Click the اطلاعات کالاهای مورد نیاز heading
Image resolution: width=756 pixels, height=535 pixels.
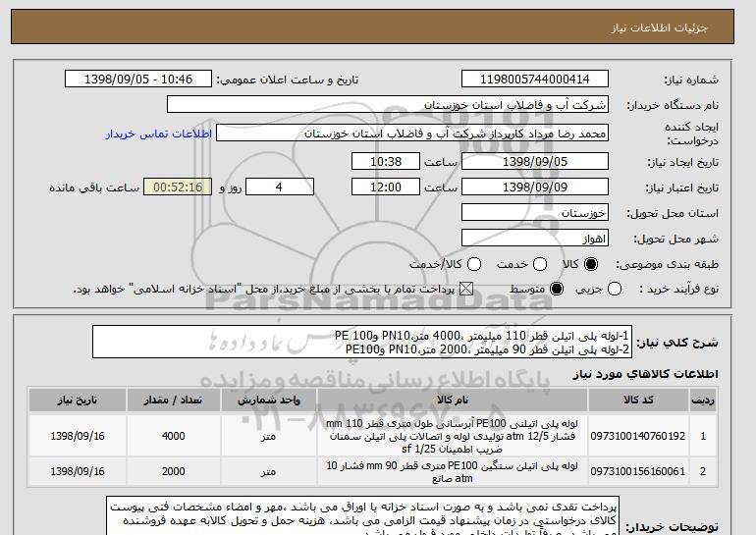645,374
